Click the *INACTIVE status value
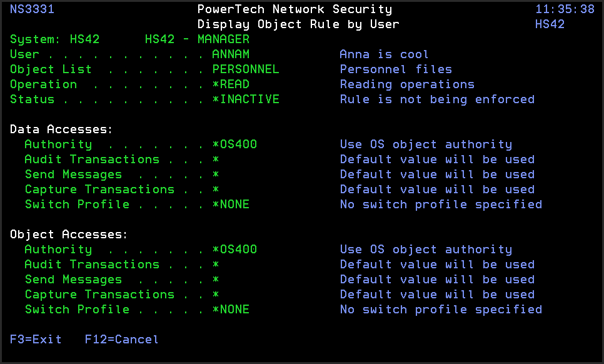Viewport: 604px width, 364px height. coord(246,99)
